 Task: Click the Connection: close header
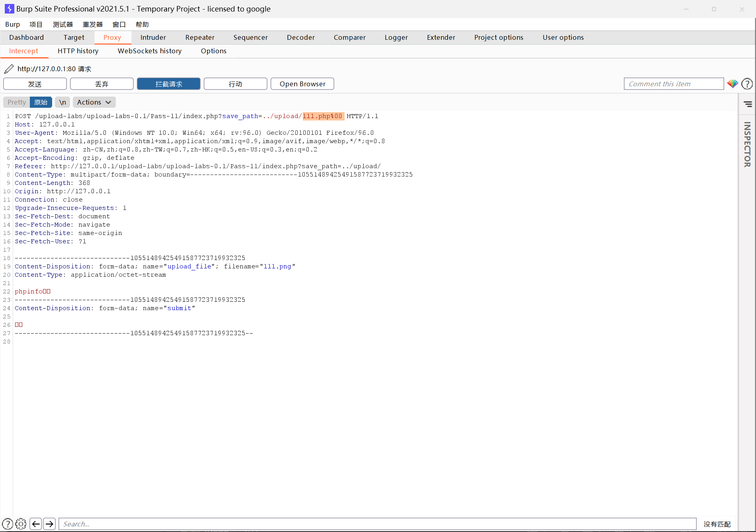coord(49,200)
